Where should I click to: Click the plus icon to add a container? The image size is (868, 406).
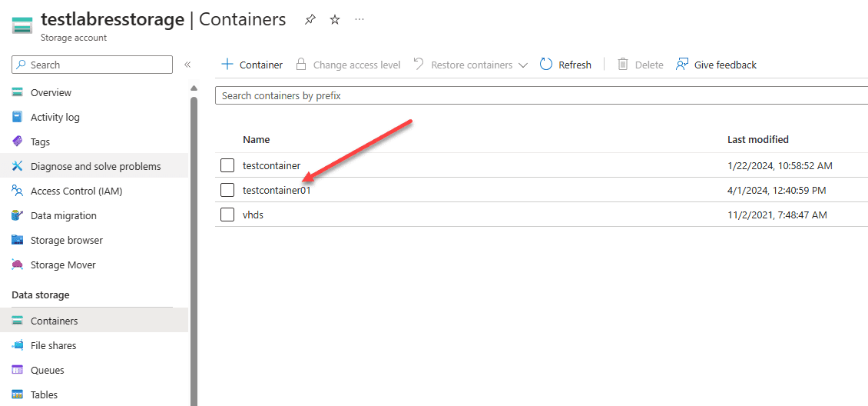pyautogui.click(x=227, y=65)
